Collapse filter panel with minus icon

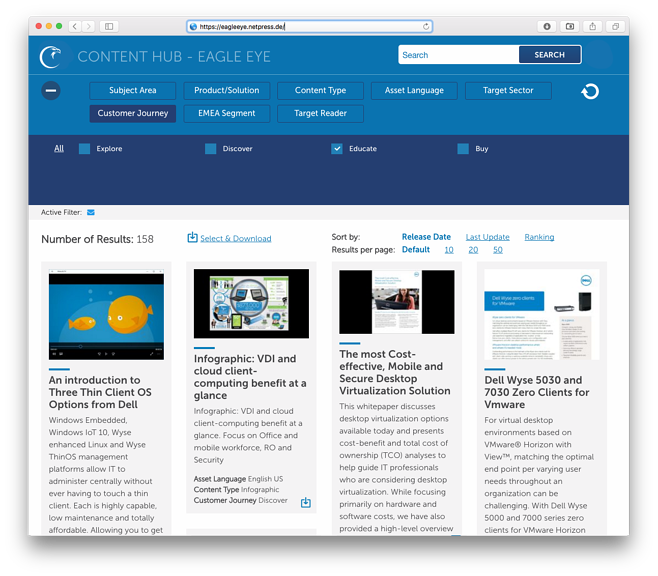[x=51, y=91]
